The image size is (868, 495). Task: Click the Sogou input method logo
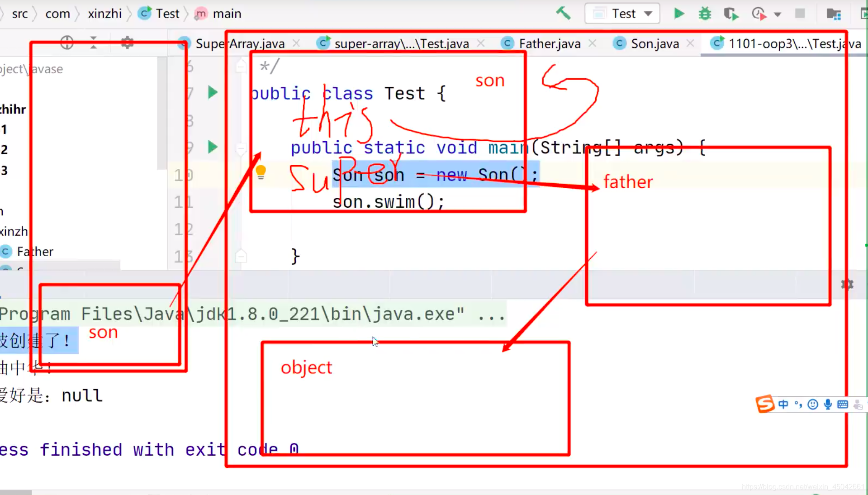click(764, 404)
